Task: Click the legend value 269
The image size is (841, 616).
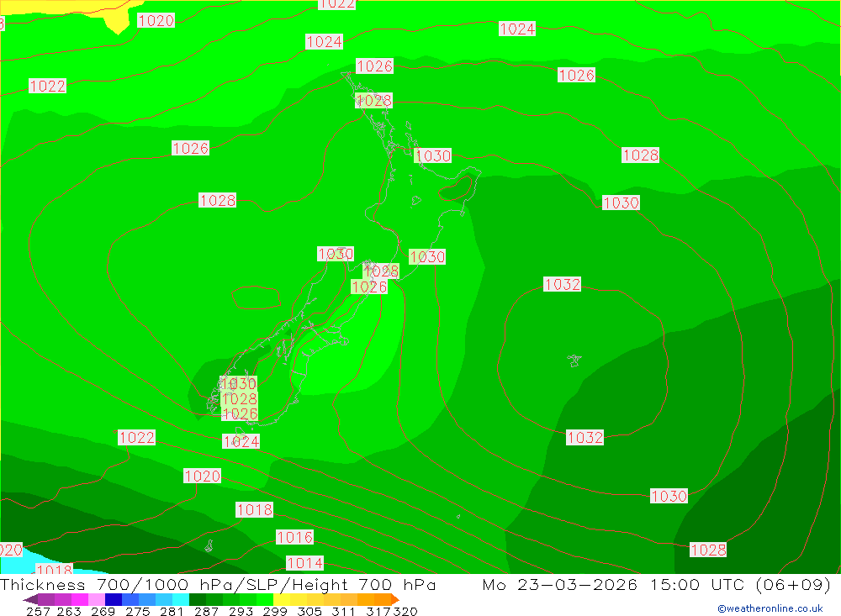Action: point(103,611)
